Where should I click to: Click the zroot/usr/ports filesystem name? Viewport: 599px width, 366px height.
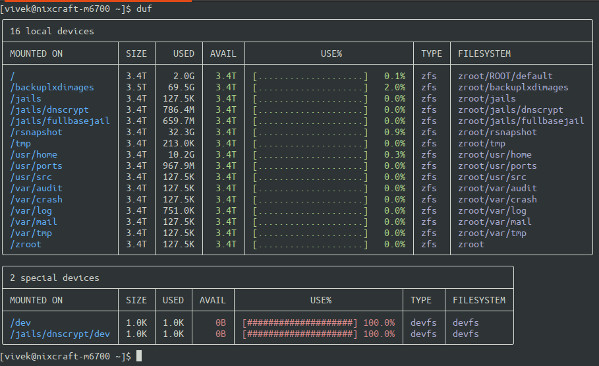click(497, 166)
